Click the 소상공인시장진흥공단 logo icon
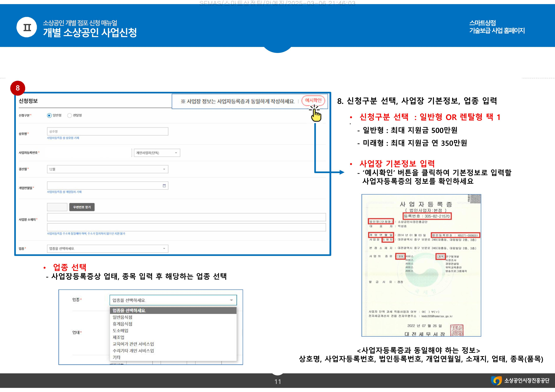The height and width of the screenshot is (392, 555). tap(496, 381)
